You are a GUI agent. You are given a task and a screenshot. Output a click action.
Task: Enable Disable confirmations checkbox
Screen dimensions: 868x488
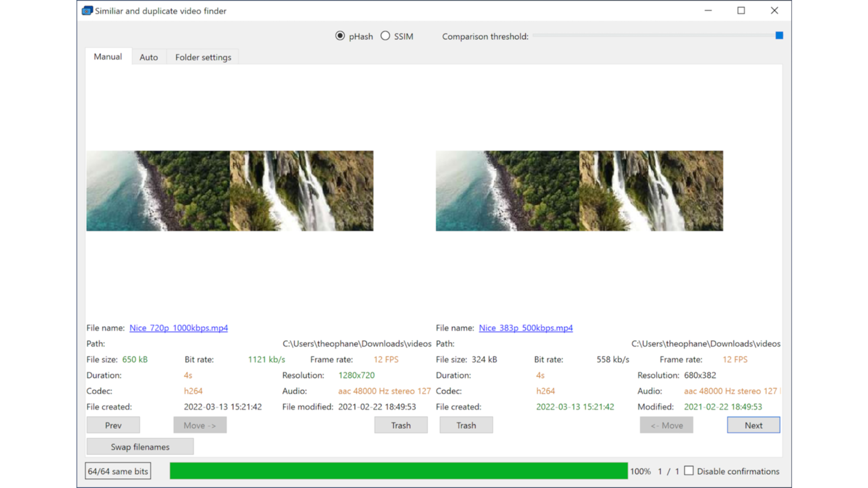pyautogui.click(x=689, y=471)
